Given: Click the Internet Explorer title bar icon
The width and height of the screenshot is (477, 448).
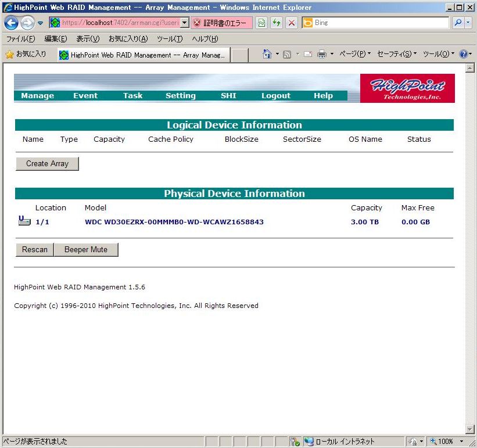Looking at the screenshot, I should (8, 8).
